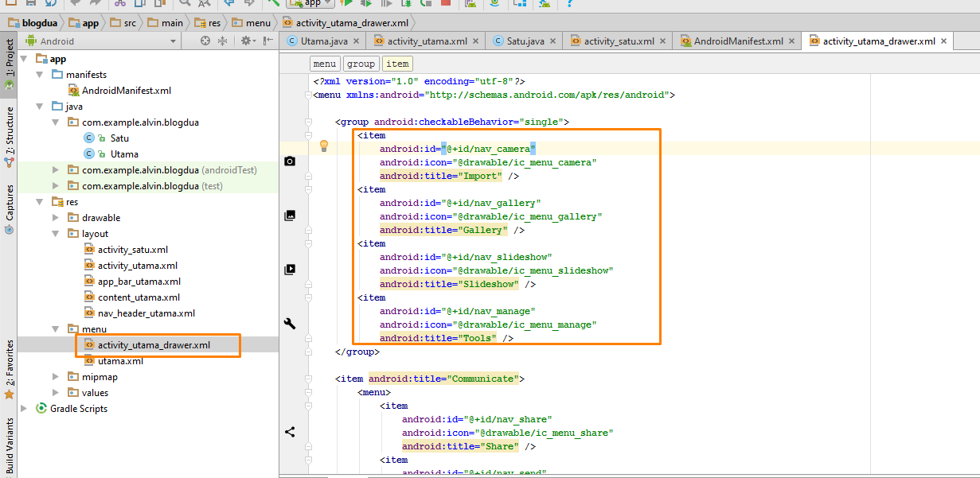Click the wrench drawable gutter icon
This screenshot has width=980, height=478.
tap(290, 324)
